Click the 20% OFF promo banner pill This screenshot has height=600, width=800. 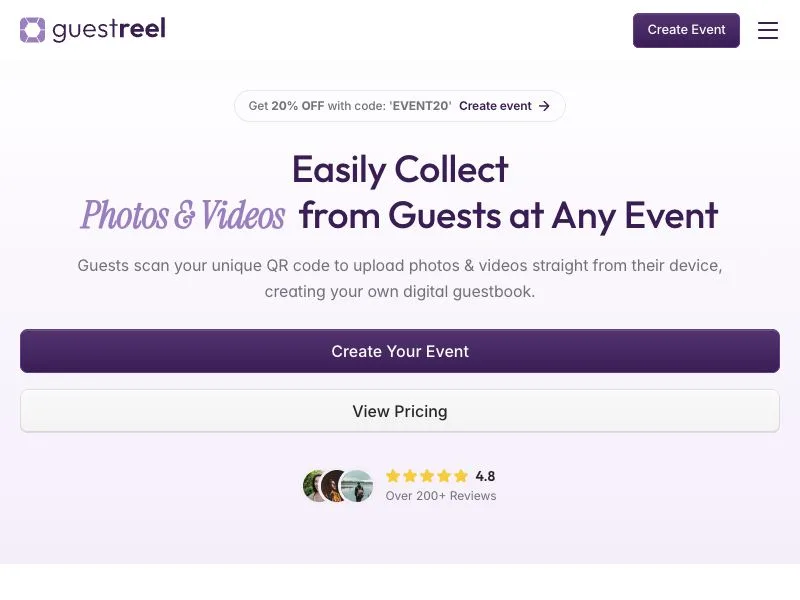[x=400, y=106]
